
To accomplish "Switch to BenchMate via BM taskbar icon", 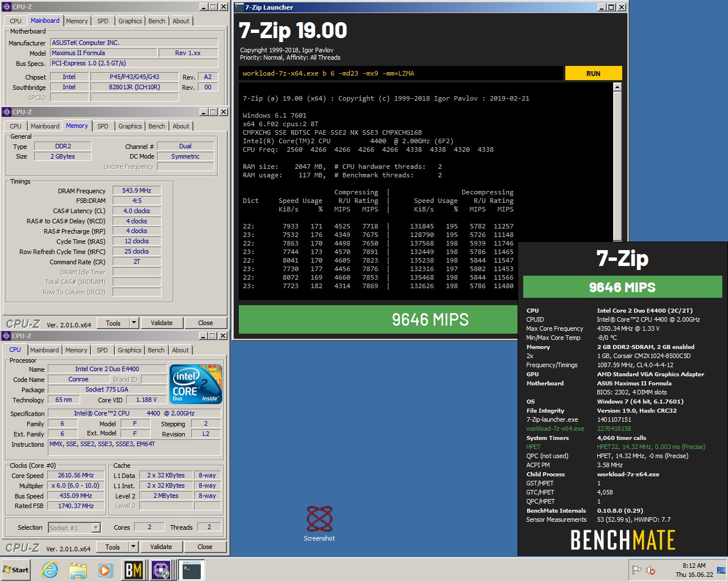I will [134, 570].
